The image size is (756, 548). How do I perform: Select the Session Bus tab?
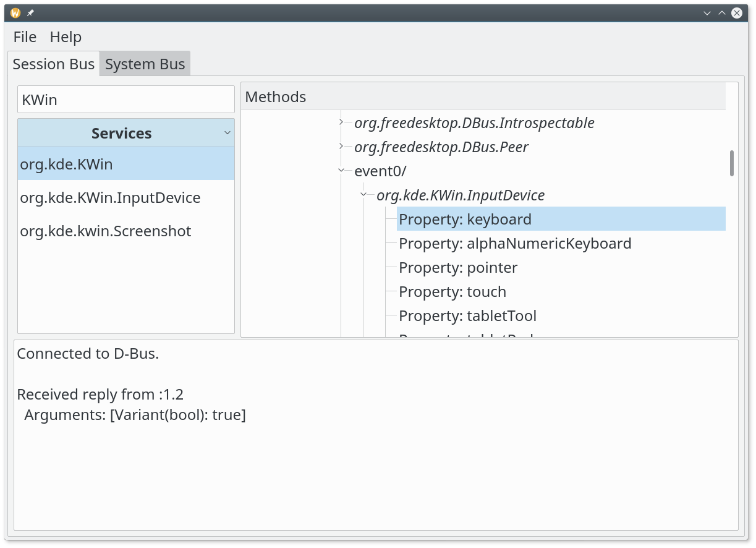point(53,64)
